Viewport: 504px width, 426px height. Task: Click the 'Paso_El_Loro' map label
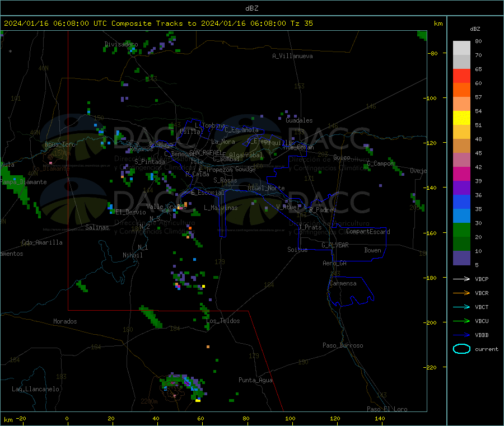pyautogui.click(x=387, y=409)
